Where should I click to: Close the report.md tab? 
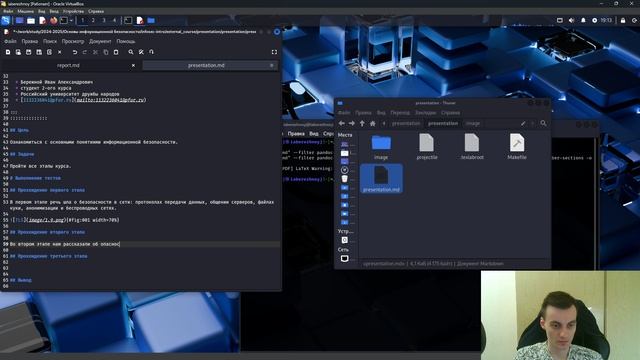(x=133, y=65)
